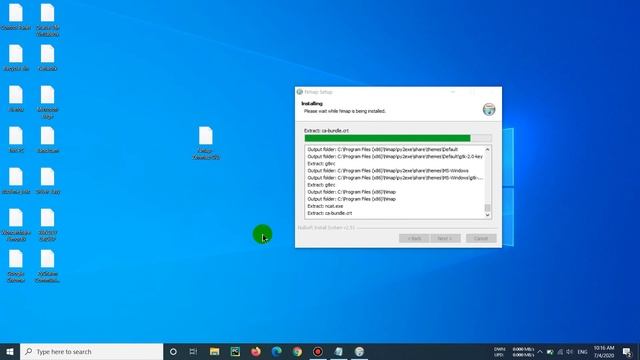The height and width of the screenshot is (360, 640).
Task: Open the Action Center notifications
Action: click(x=627, y=352)
